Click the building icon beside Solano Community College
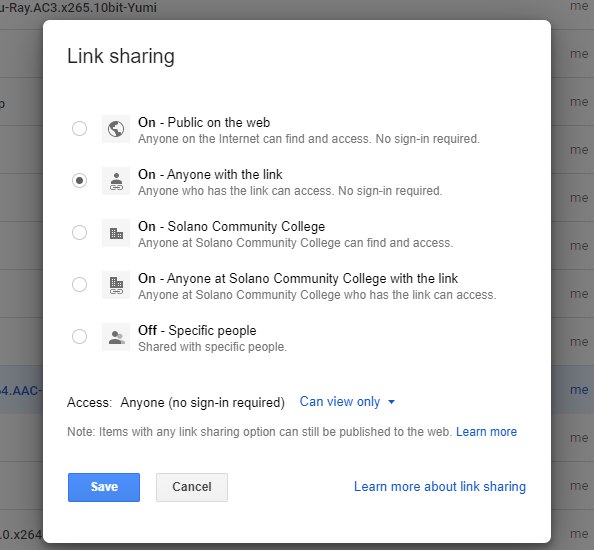Viewport: 594px width, 550px height. pyautogui.click(x=116, y=233)
